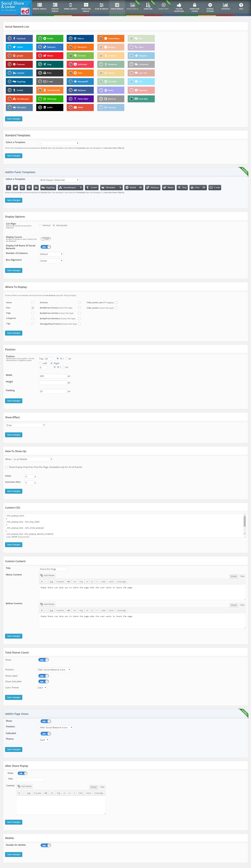The image size is (251, 868).
Task: Click the Tumblr preview share button
Action: [92, 187]
